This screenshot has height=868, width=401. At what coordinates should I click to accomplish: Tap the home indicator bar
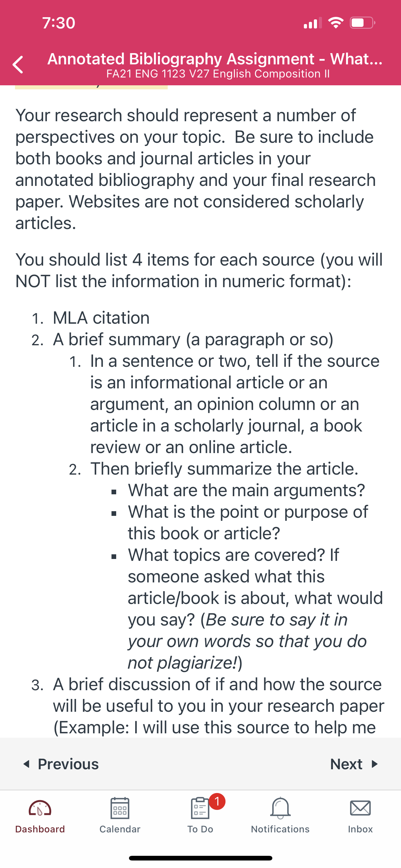pyautogui.click(x=201, y=858)
